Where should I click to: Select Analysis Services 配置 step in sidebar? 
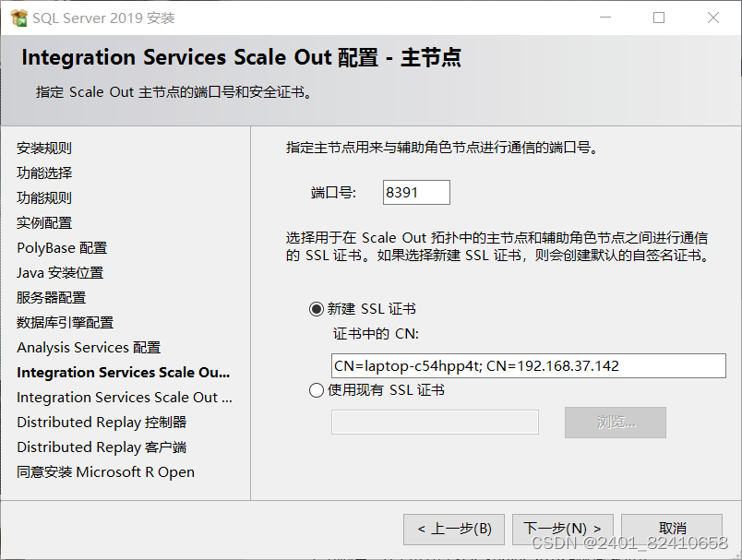(89, 348)
